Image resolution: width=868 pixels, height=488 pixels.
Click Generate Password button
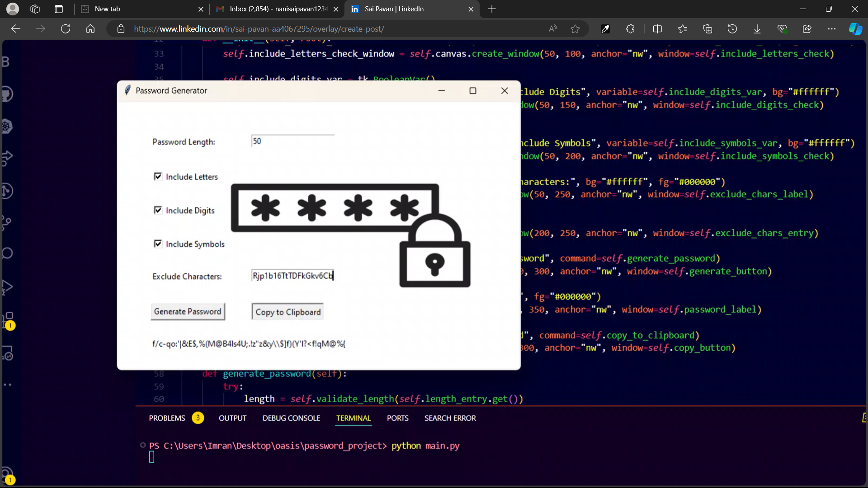pyautogui.click(x=188, y=312)
